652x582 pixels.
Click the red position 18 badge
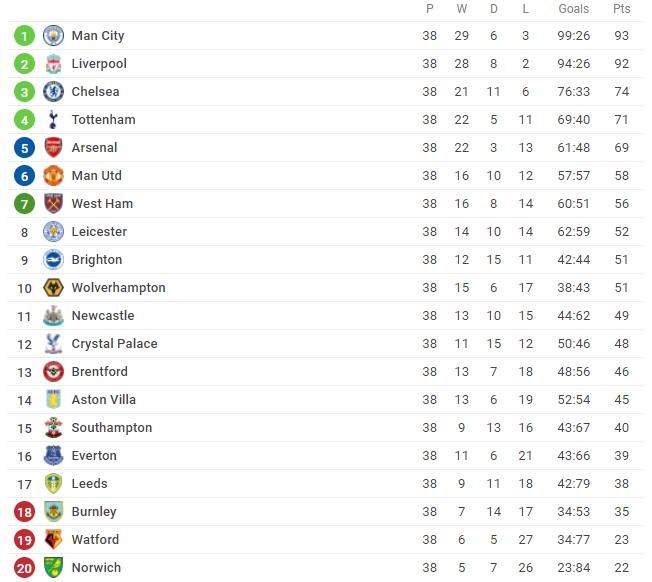[25, 512]
